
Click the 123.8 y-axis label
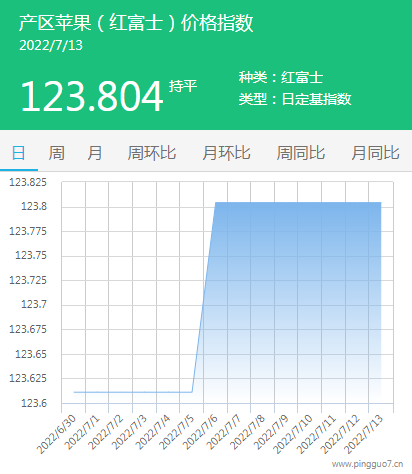(34, 207)
